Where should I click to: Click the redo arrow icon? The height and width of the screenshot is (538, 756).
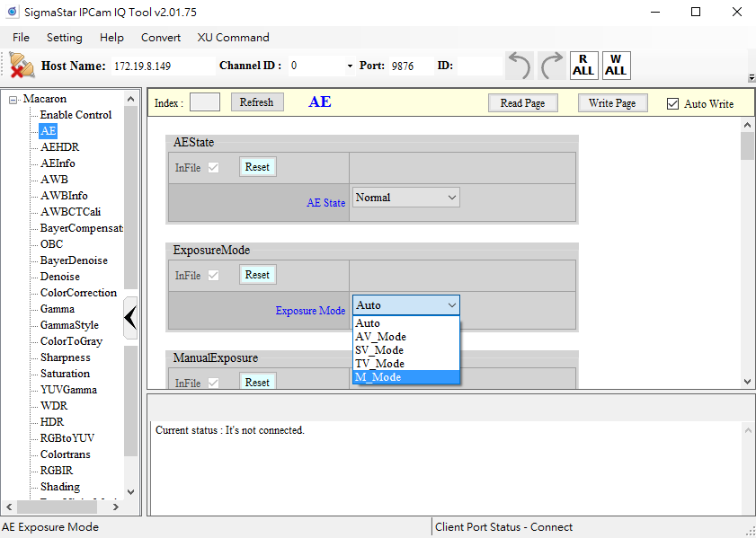coord(551,66)
